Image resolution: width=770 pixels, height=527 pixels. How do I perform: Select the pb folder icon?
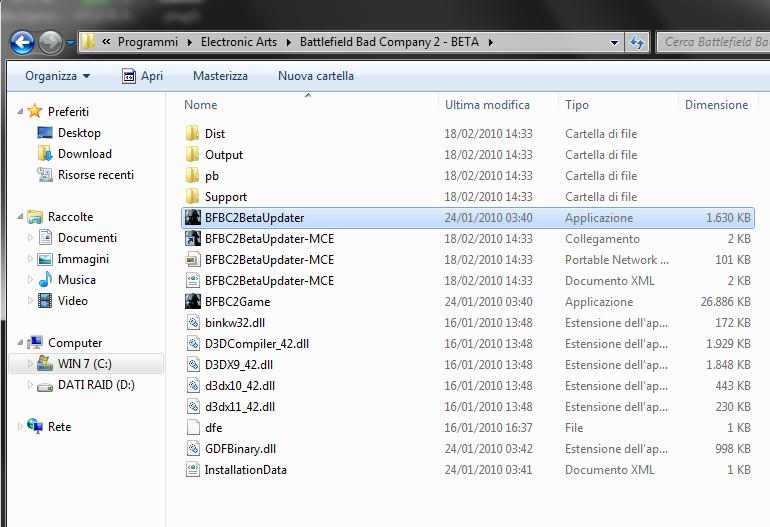click(192, 176)
